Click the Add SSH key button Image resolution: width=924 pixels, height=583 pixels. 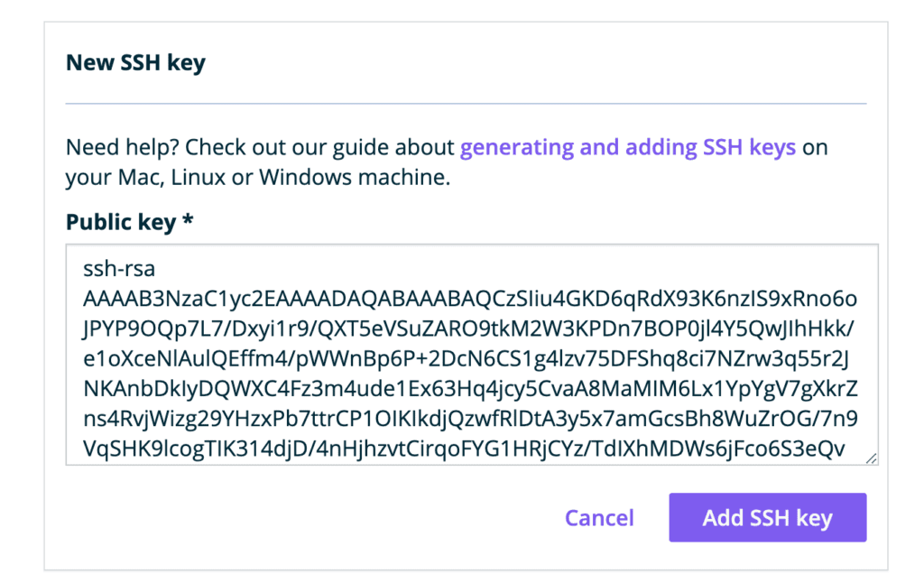pos(767,518)
